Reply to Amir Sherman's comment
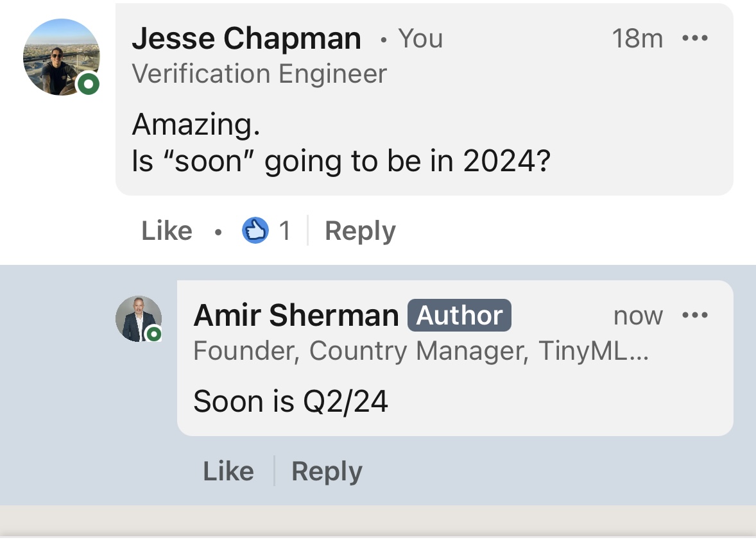This screenshot has width=756, height=540. pos(327,471)
